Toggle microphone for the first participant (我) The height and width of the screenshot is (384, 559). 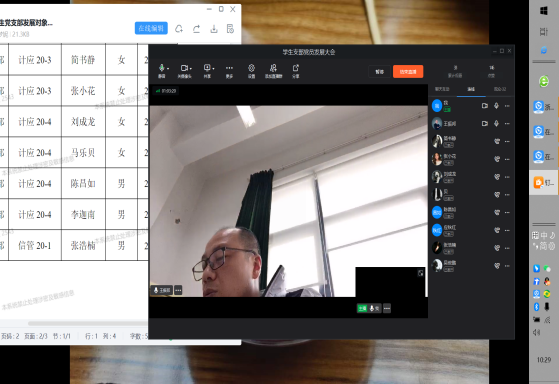coord(496,106)
